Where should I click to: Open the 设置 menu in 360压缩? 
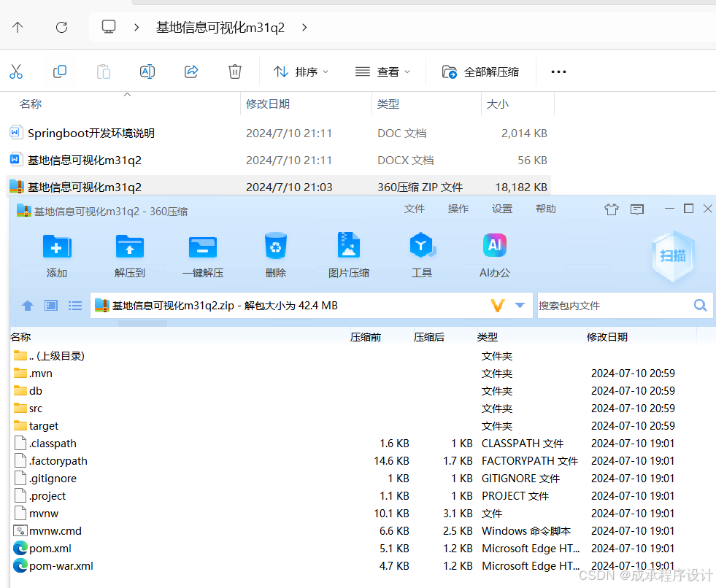(501, 208)
